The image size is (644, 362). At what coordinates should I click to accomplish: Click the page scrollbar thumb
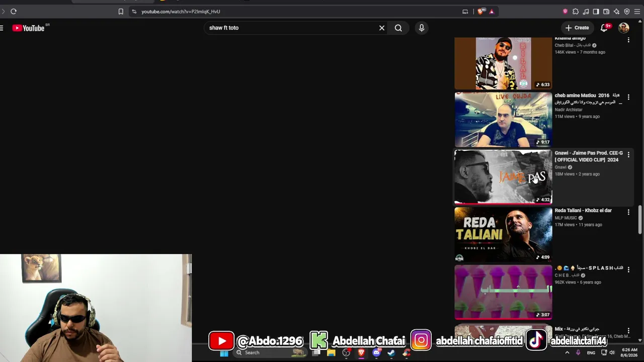tap(640, 219)
